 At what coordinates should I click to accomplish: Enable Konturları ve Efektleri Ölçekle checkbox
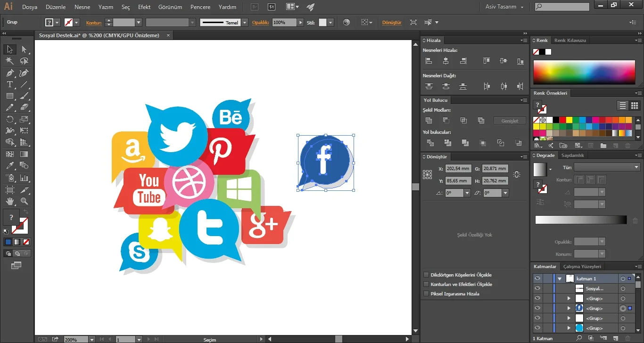point(426,284)
